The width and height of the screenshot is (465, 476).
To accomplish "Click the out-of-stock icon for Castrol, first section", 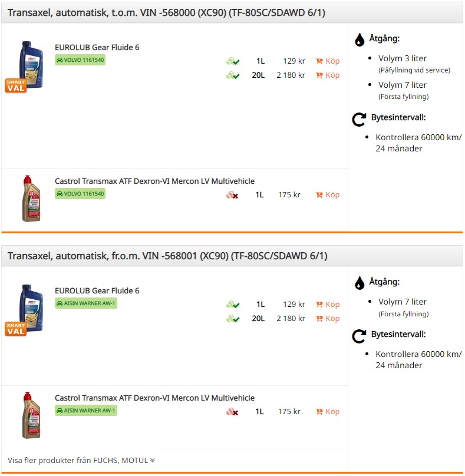I will point(232,195).
